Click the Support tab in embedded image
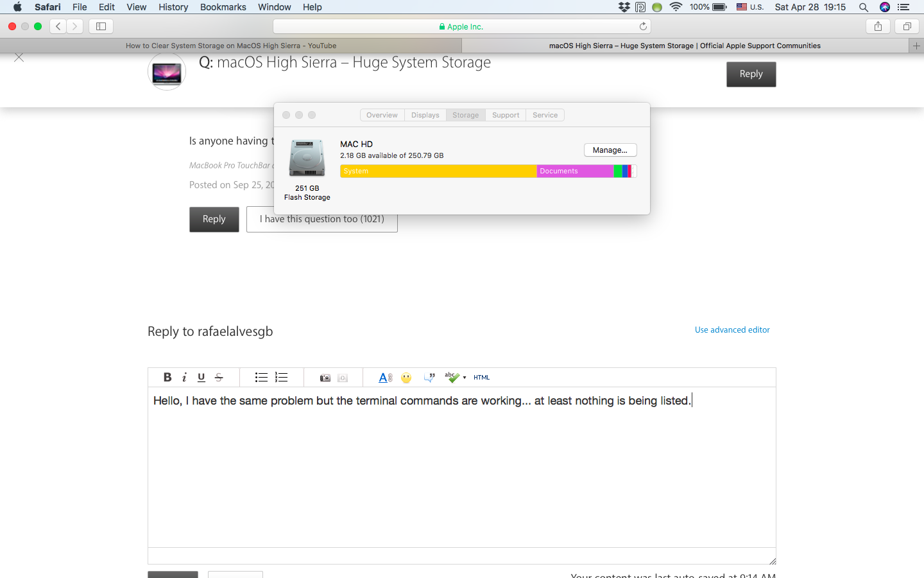 coord(506,115)
